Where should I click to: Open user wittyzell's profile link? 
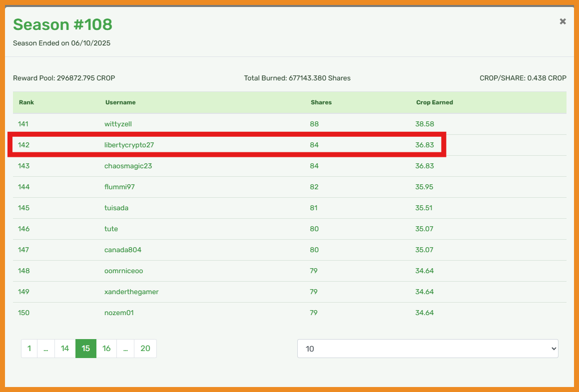[118, 124]
